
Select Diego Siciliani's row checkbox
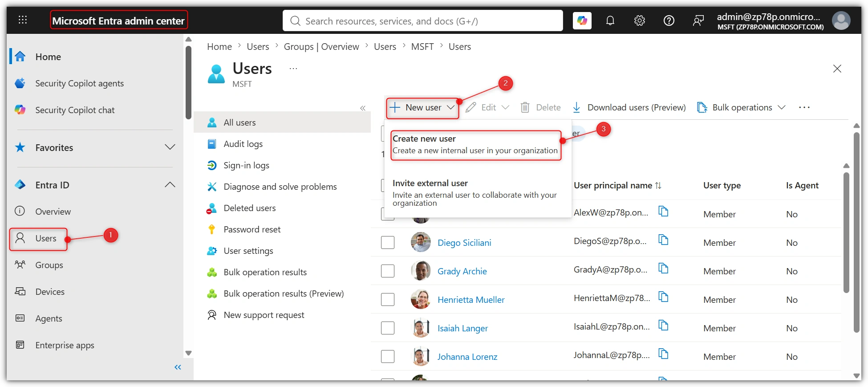(x=388, y=242)
